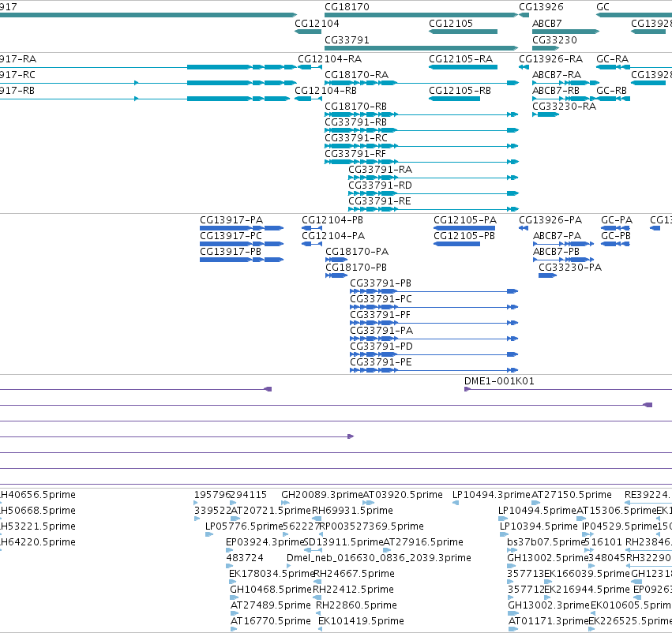Image resolution: width=672 pixels, height=633 pixels.
Task: Select transcript CG12104-RA label
Action: point(329,58)
